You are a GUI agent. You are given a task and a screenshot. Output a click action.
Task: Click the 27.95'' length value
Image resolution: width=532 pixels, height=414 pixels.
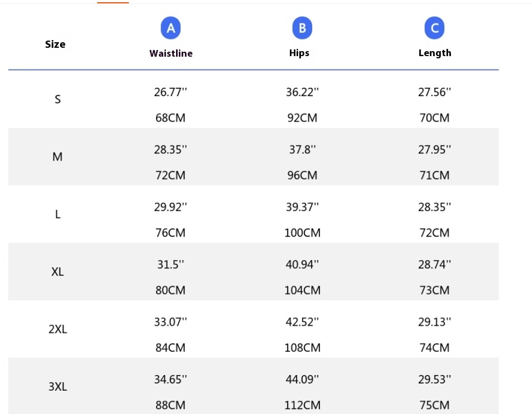pyautogui.click(x=434, y=149)
